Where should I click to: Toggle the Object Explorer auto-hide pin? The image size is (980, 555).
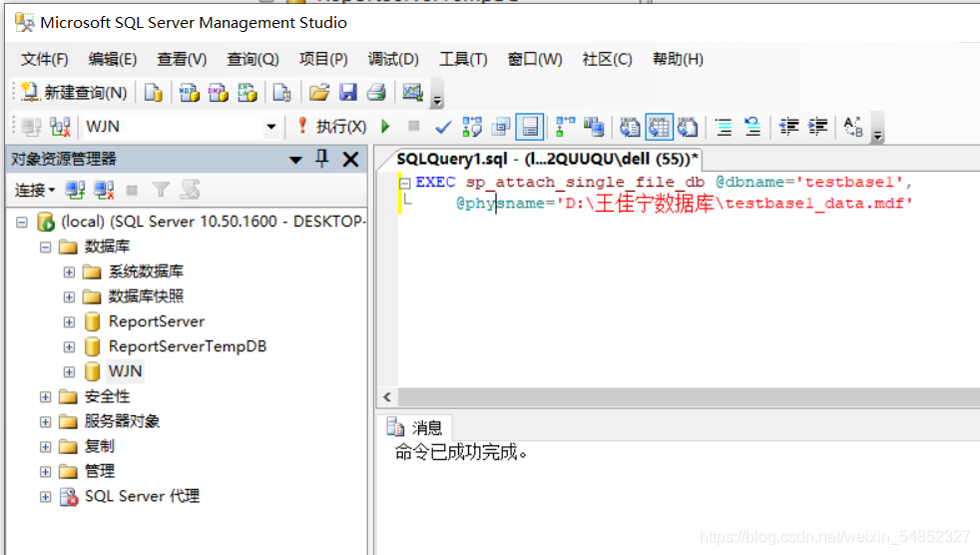322,159
